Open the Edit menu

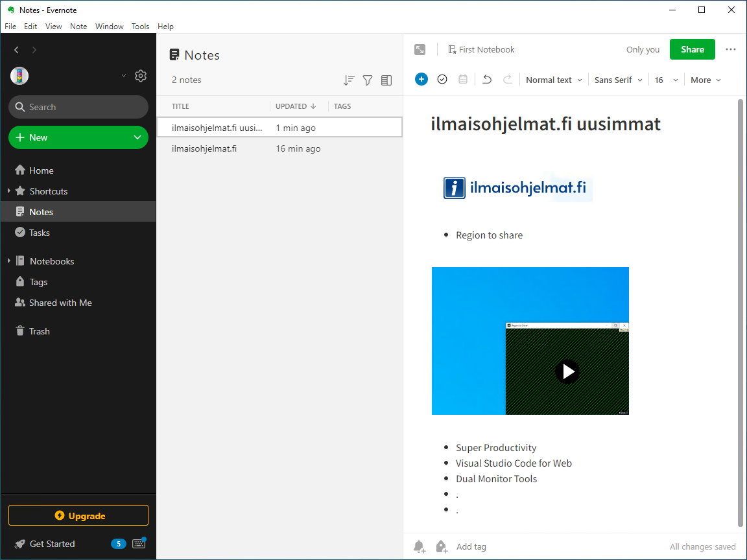pos(30,26)
